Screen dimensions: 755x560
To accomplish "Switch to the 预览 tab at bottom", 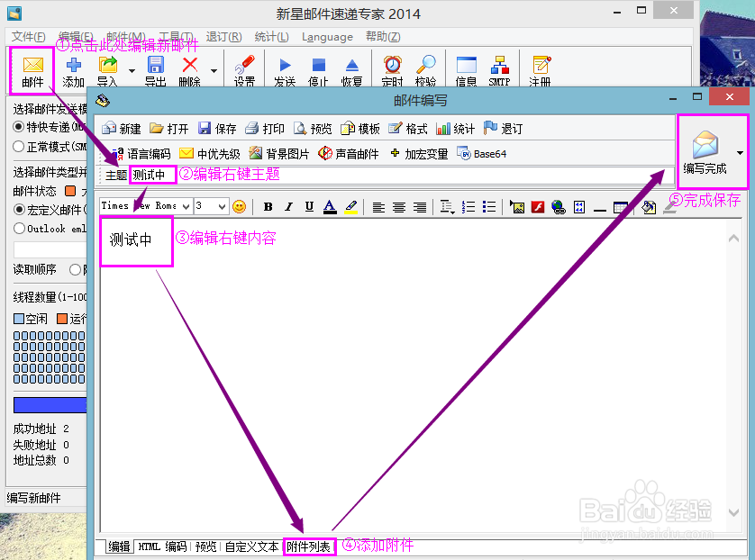I will (x=206, y=546).
